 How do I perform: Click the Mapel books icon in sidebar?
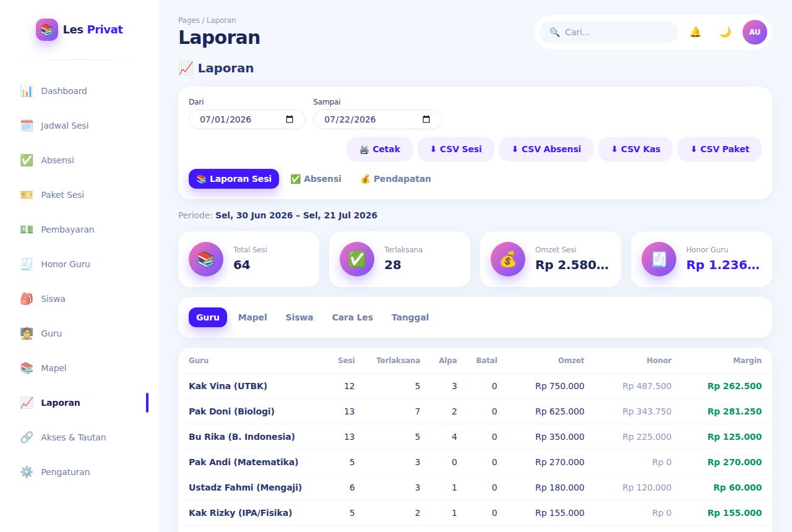click(x=27, y=368)
